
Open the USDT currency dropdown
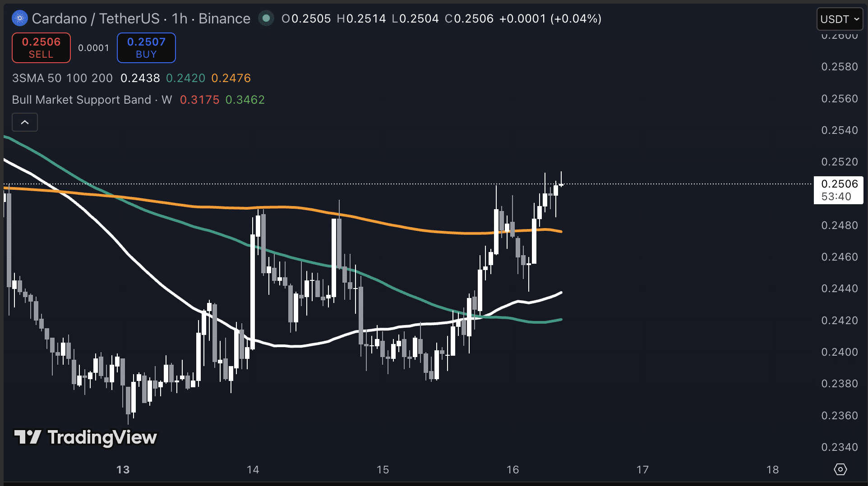pyautogui.click(x=840, y=19)
